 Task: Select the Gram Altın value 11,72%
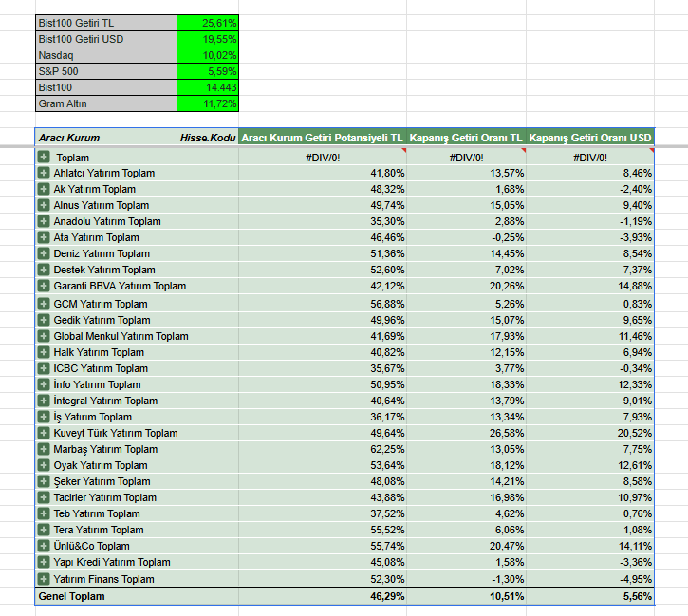click(208, 103)
